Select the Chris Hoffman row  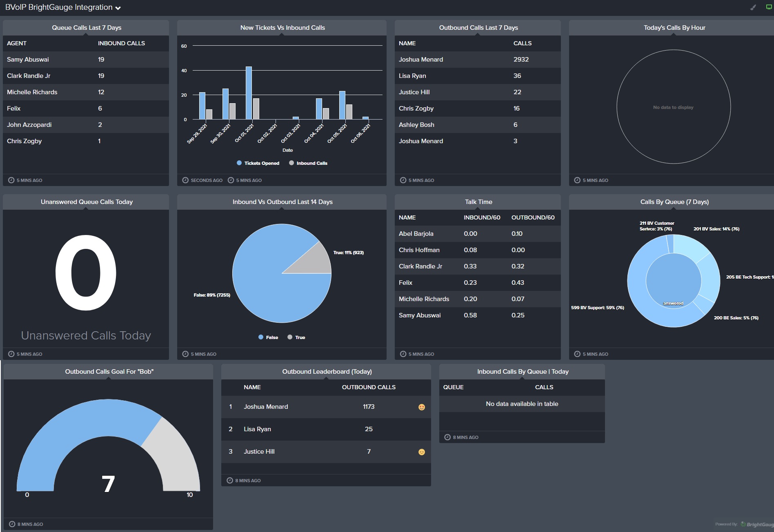[x=478, y=250]
